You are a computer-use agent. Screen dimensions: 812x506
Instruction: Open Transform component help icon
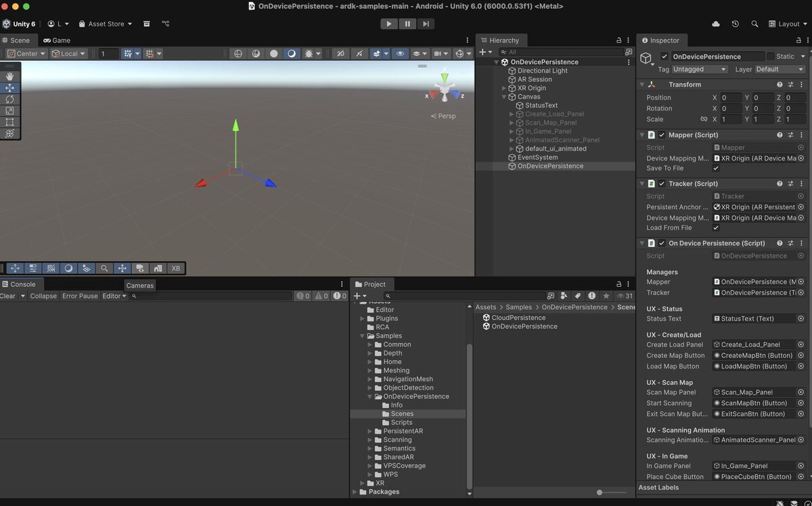coord(780,85)
